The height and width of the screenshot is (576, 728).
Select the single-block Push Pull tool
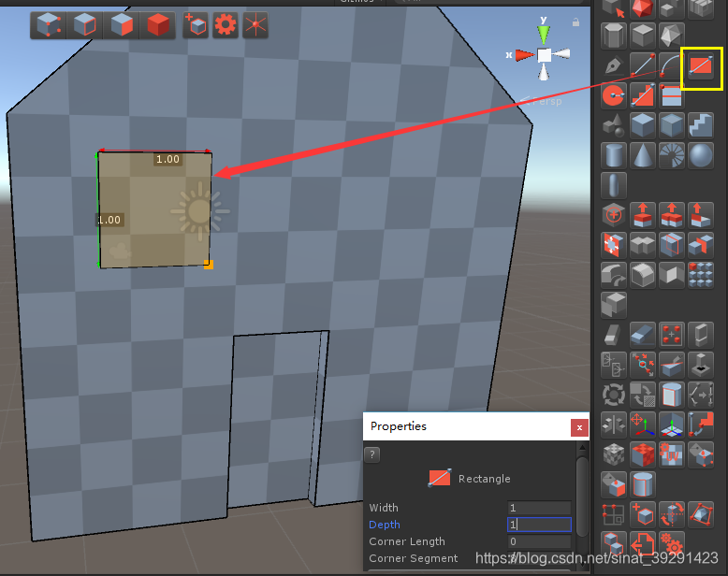(643, 215)
